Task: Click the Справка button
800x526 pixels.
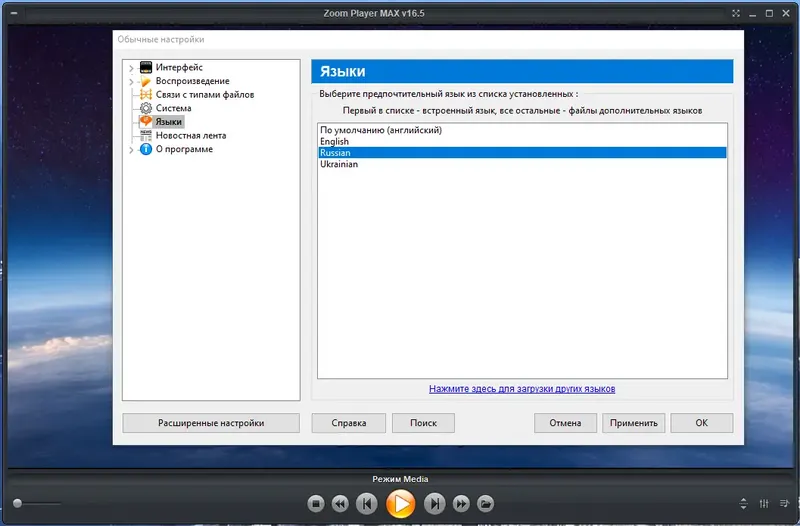Action: (x=348, y=423)
